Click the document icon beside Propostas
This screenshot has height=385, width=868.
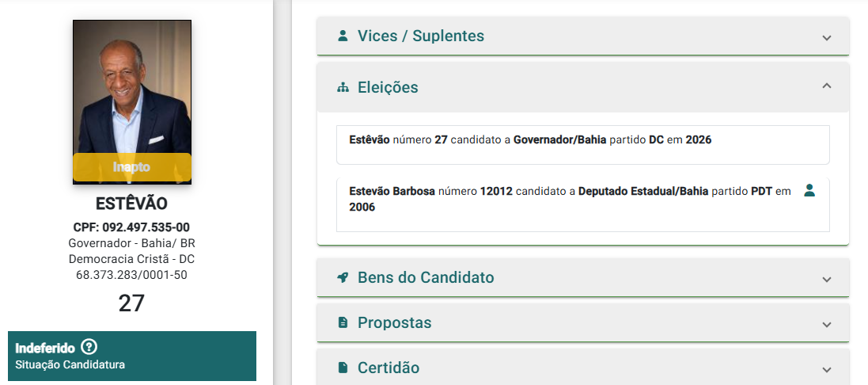coord(343,322)
